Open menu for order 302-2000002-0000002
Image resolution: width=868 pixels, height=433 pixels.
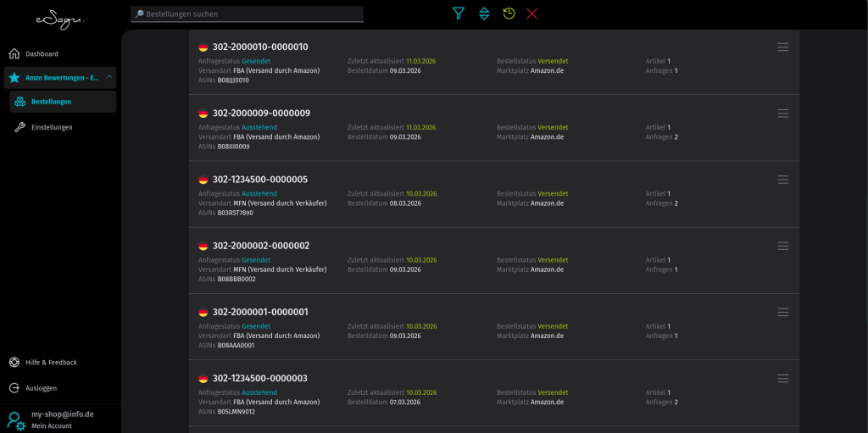[782, 246]
